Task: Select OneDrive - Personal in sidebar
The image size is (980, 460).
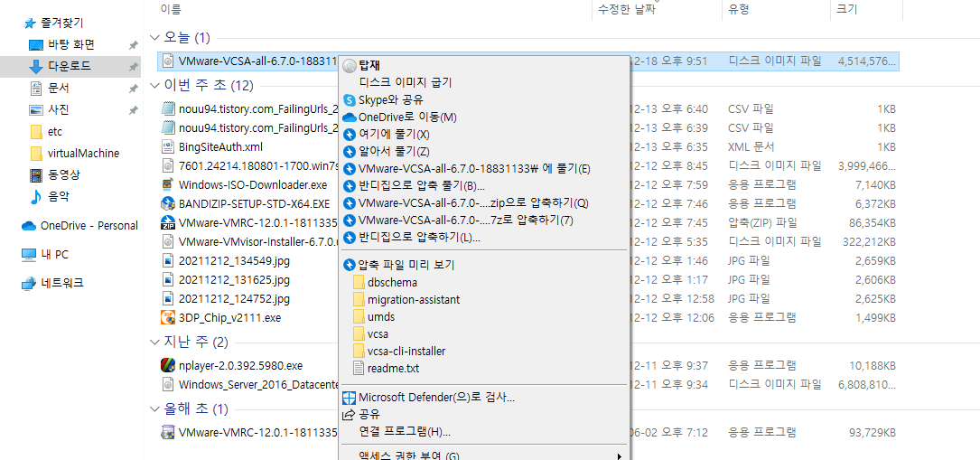Action: coord(79,226)
